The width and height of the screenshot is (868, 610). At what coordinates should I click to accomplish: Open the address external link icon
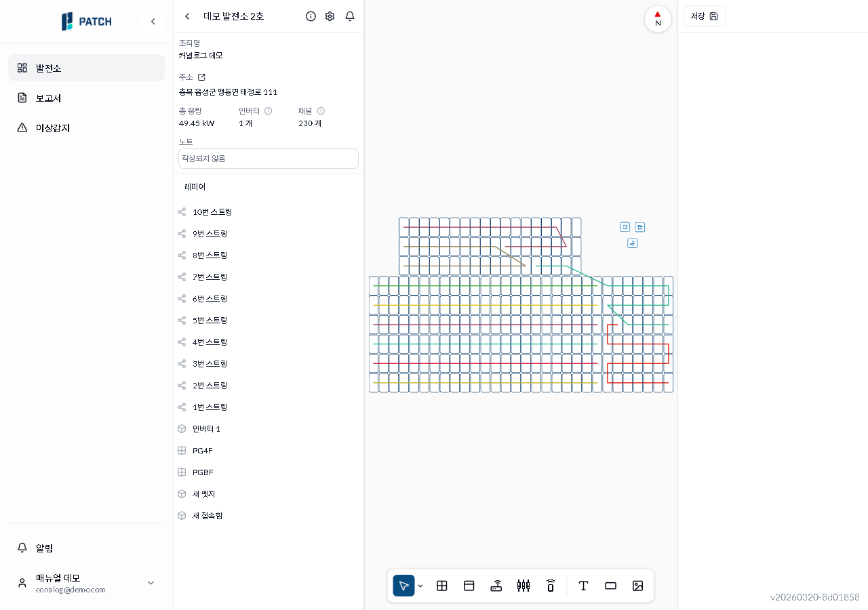(201, 77)
